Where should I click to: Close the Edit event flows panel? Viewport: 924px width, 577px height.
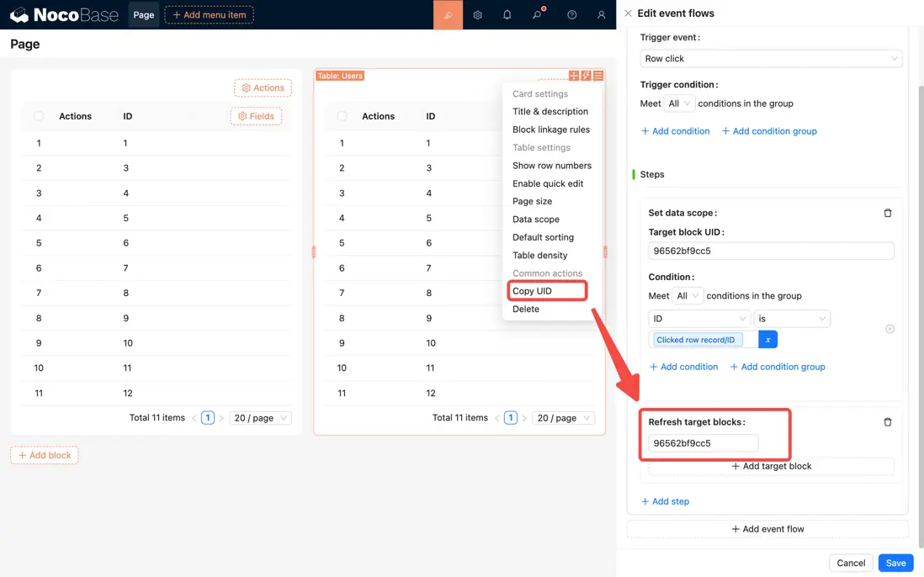pyautogui.click(x=628, y=13)
